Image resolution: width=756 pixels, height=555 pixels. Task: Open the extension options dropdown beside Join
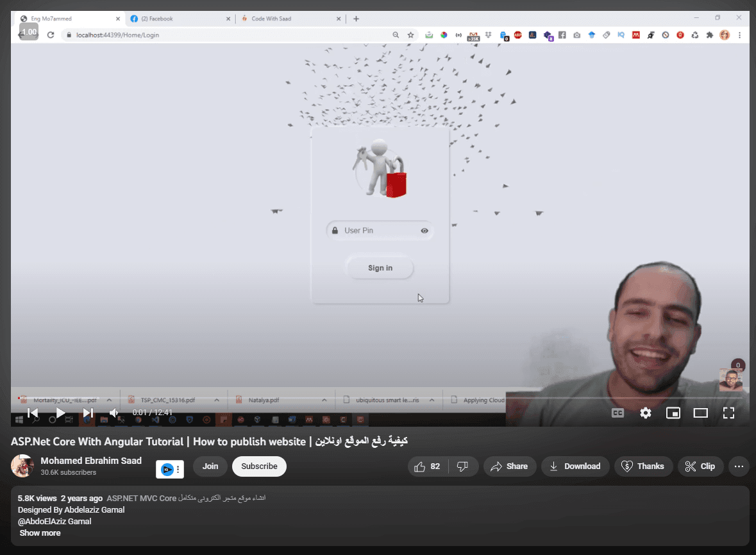tap(178, 470)
